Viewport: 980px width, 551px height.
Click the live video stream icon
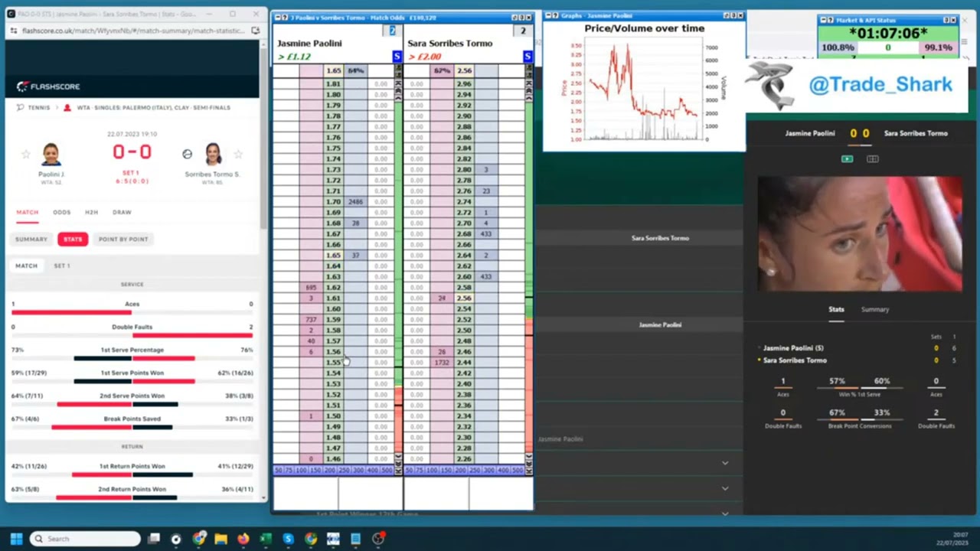coord(847,159)
